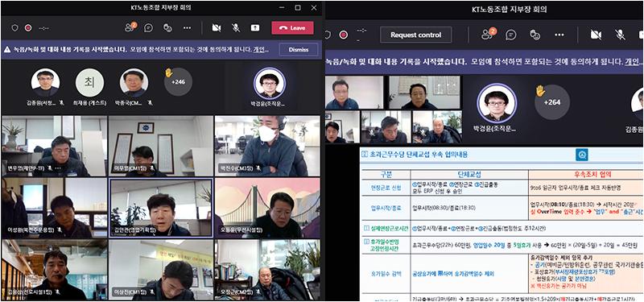Screen dimensions: 644x302
Task: Open chat icon in right meeting window
Action: [x=511, y=35]
